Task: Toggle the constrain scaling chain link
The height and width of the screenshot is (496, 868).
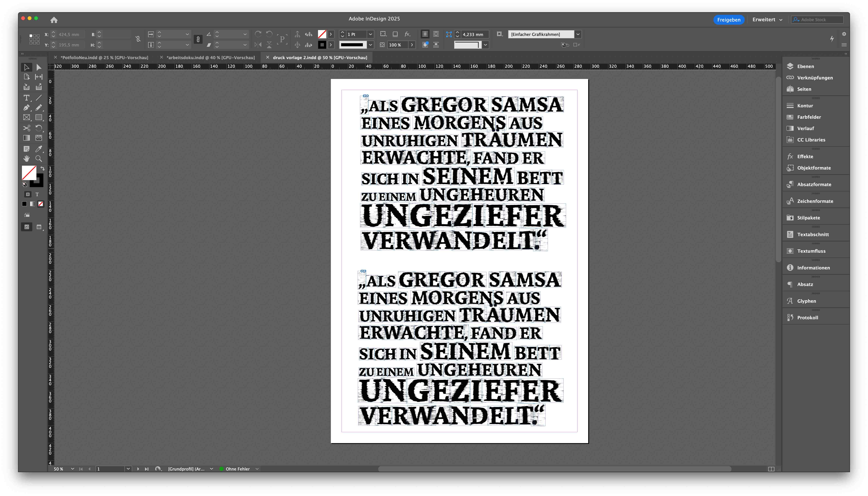Action: (198, 39)
